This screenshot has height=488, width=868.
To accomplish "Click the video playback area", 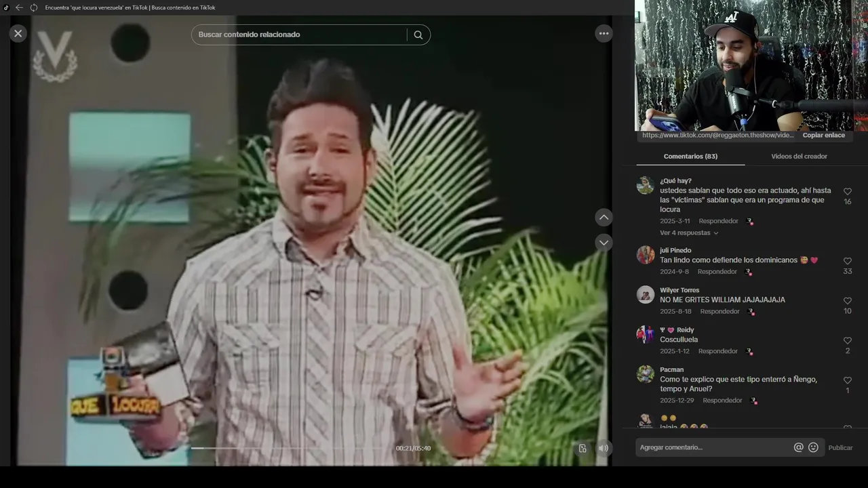I will (311, 241).
